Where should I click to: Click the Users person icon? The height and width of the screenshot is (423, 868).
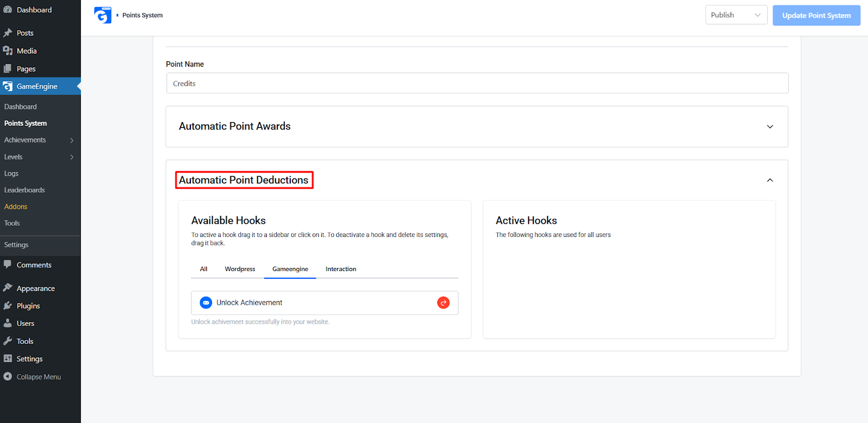(x=8, y=323)
